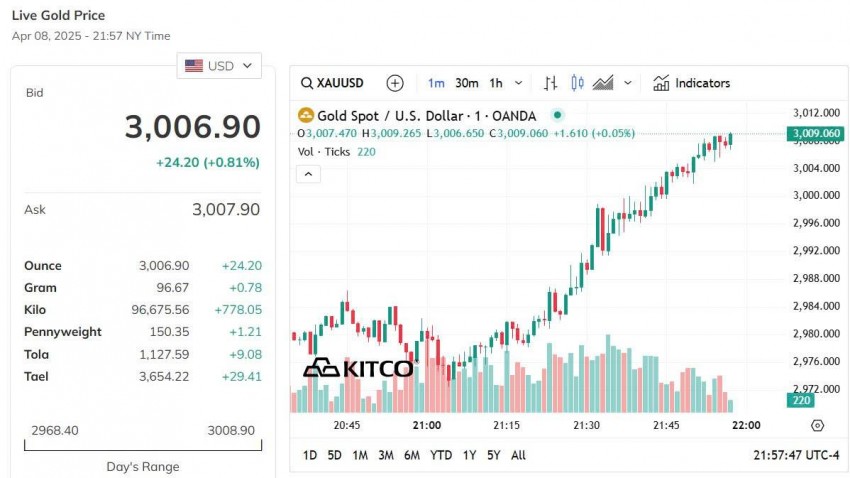Select the bar chart style icon
Viewport: 850px width, 478px height.
coord(551,83)
